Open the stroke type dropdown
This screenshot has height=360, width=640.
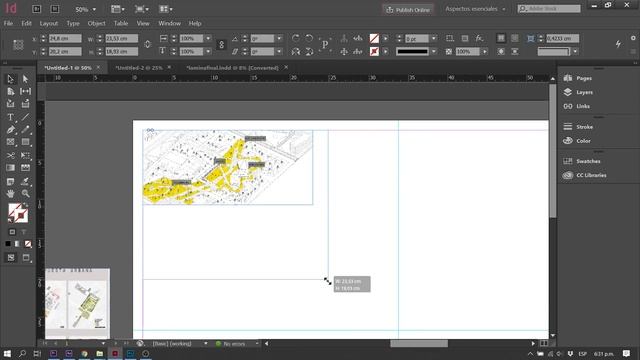point(433,51)
